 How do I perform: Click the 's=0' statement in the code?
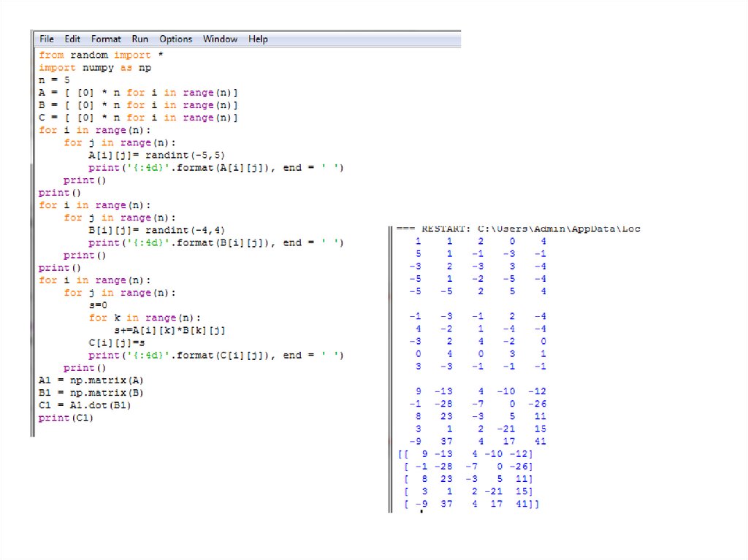99,305
